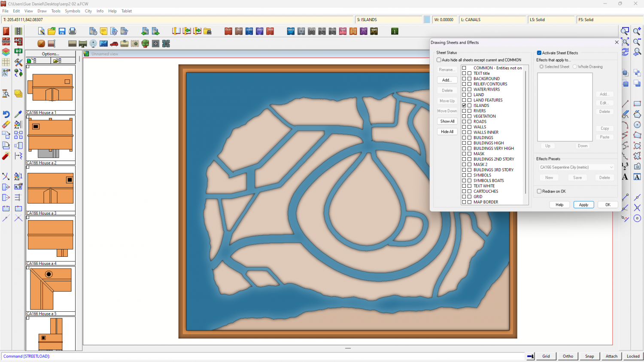Image resolution: width=644 pixels, height=362 pixels.
Task: Click the OK button in dialog
Action: pos(608,205)
